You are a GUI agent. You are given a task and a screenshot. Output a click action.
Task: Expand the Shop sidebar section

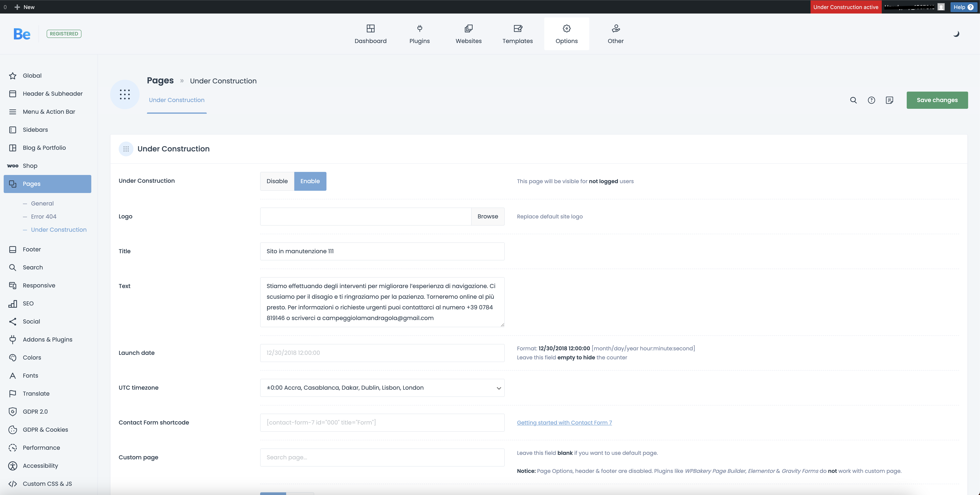(30, 166)
